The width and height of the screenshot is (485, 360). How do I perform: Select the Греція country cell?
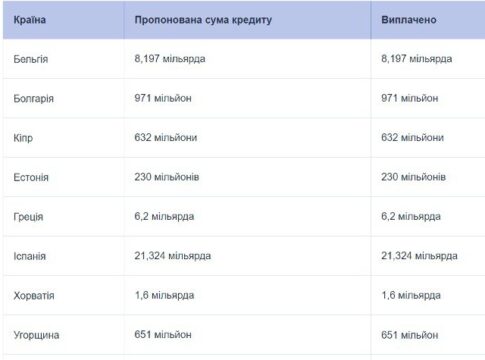[28, 217]
